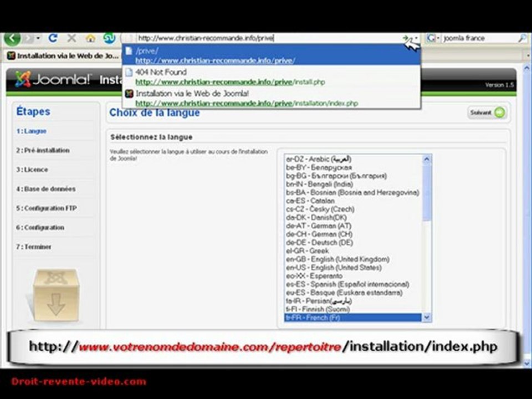The image size is (532, 399).
Task: Select 'be-BY' Belarusian in language list
Action: pyautogui.click(x=353, y=167)
